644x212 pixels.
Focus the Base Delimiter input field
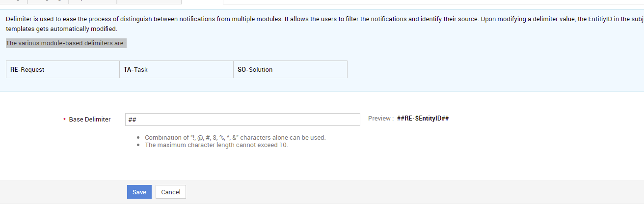(242, 120)
